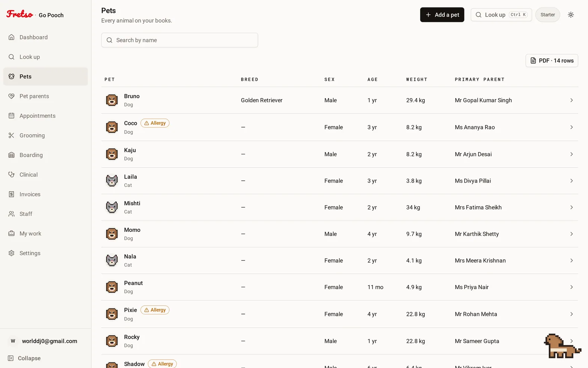
Task: Click the PET column header
Action: pyautogui.click(x=110, y=80)
